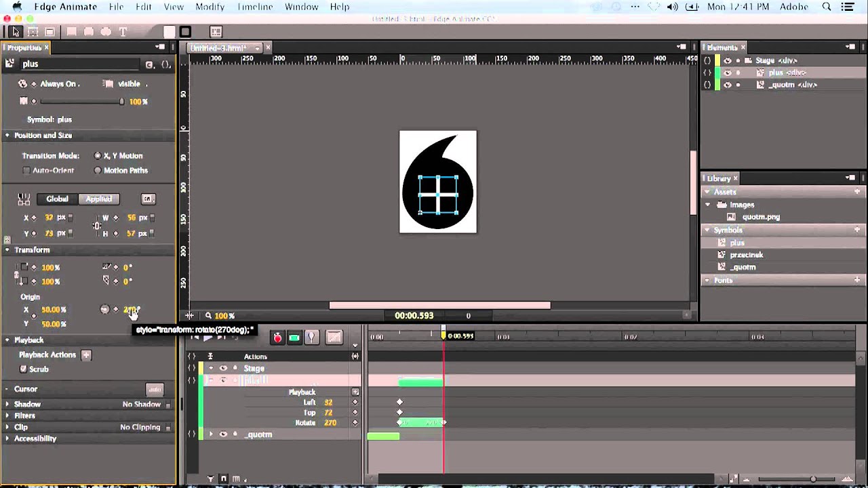Viewport: 868px width, 488px height.
Task: Select the Text tool
Action: point(123,32)
